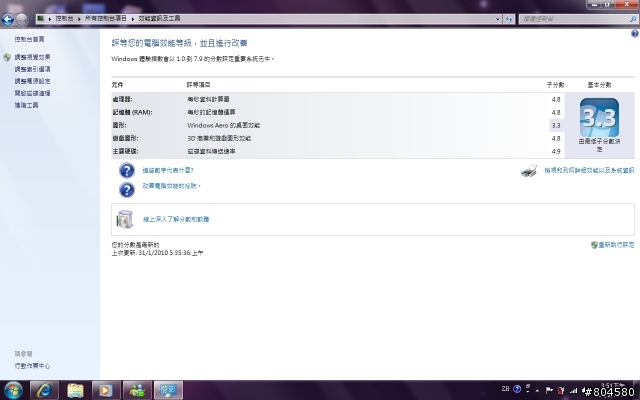Click the language bar help icon
Image resolution: width=640 pixels, height=400 pixels.
(x=517, y=389)
